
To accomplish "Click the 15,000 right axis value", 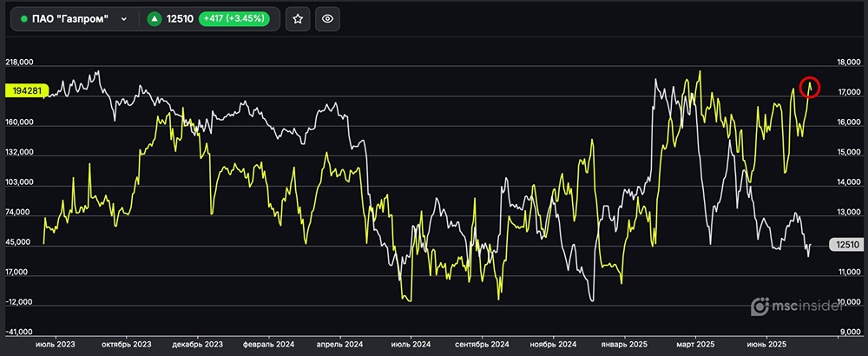I will click(x=850, y=152).
